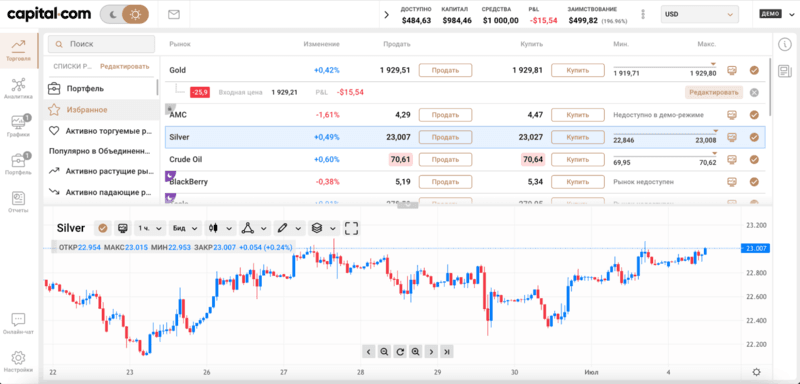This screenshot has width=800, height=384.
Task: Open the 1 ч. timeframe dropdown
Action: (149, 228)
